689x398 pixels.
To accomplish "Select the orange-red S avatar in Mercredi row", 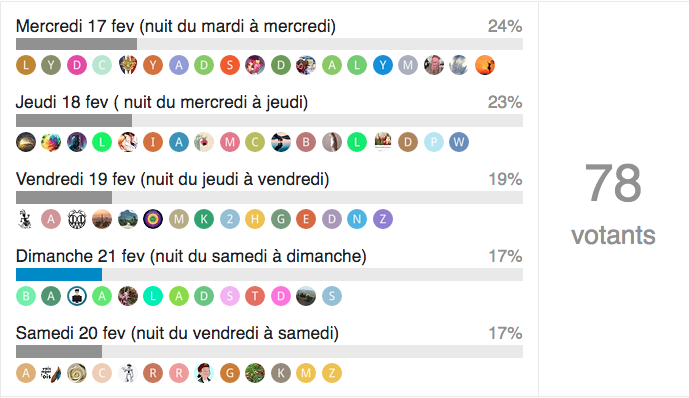I will pos(230,65).
